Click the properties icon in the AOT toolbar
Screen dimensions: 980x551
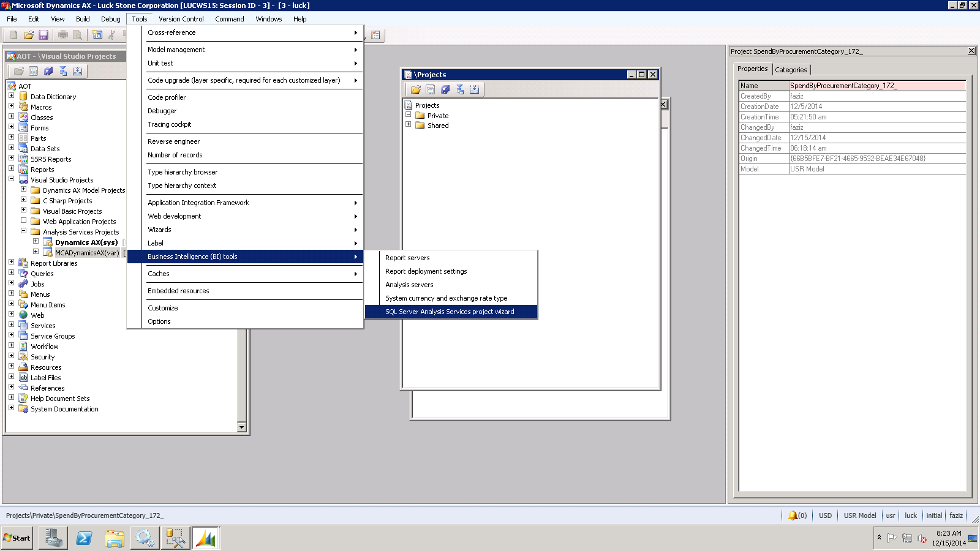(33, 70)
